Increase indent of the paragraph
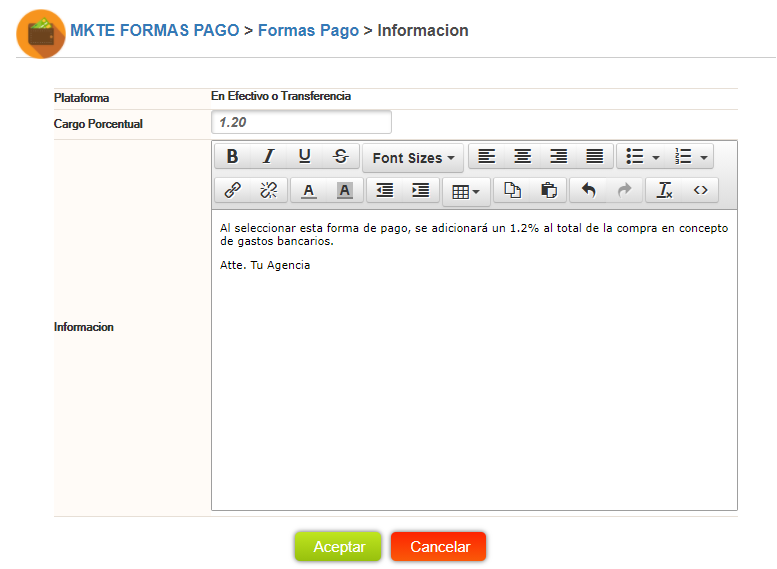777x569 pixels. [421, 190]
